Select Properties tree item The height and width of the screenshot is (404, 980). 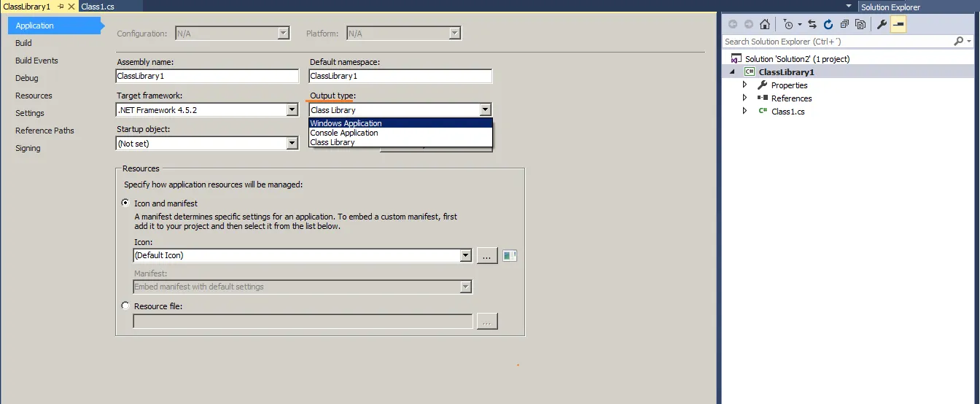point(789,85)
